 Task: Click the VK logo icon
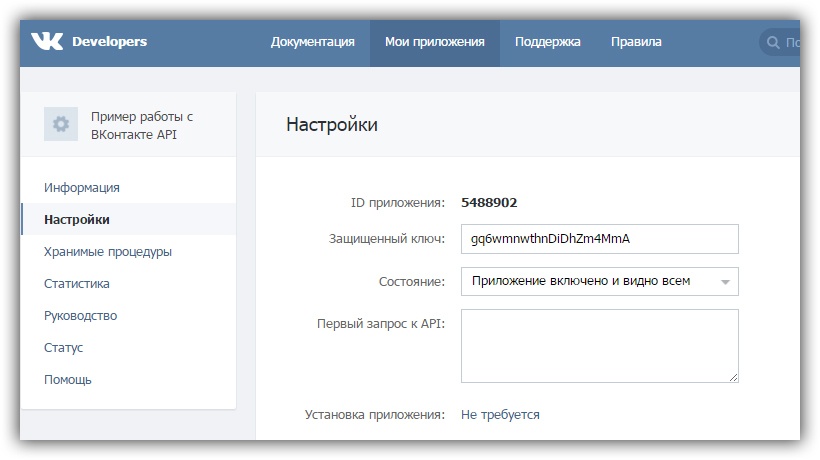pos(47,41)
